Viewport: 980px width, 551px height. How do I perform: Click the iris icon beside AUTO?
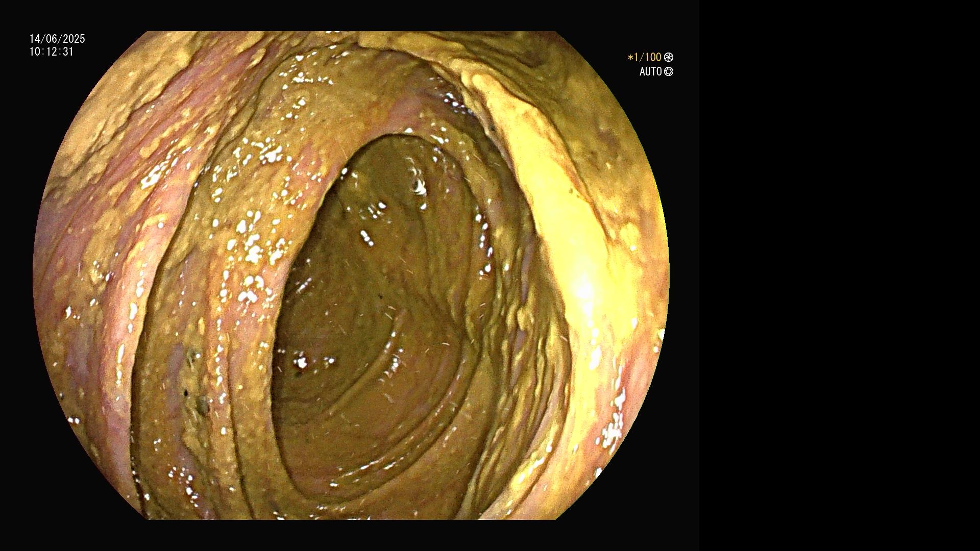pos(669,71)
